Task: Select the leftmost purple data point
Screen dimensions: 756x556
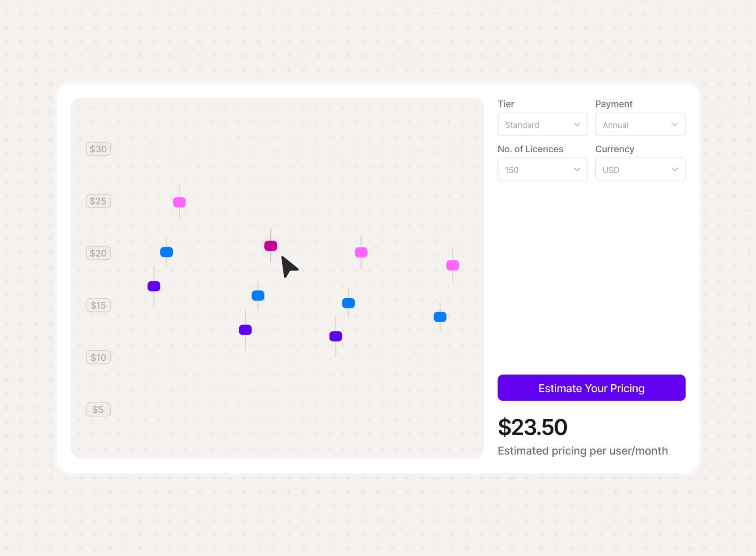Action: pos(154,286)
